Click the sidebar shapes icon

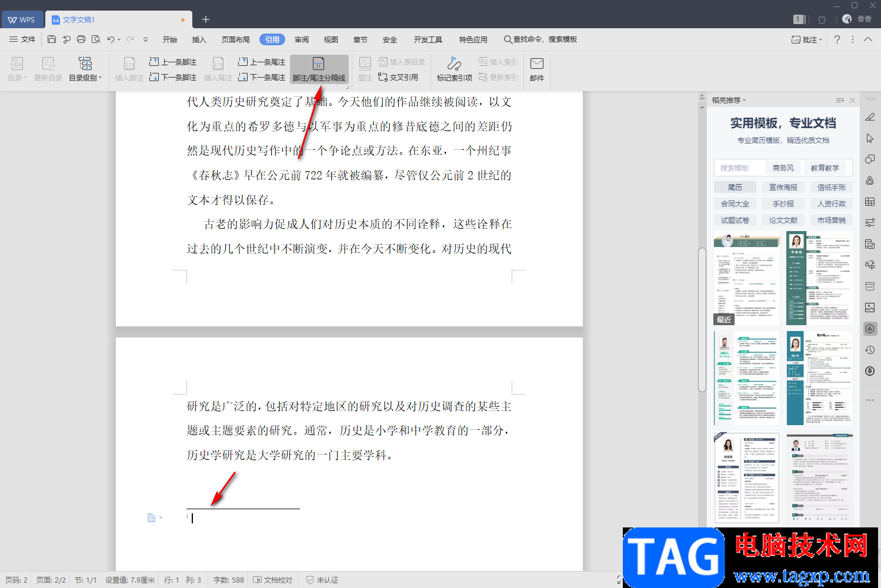(870, 159)
